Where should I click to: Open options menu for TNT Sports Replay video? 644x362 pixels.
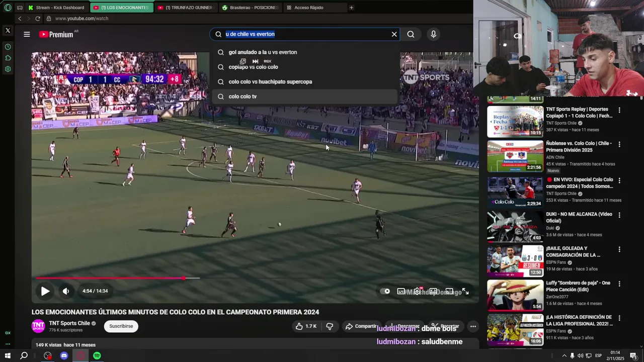[x=619, y=110]
